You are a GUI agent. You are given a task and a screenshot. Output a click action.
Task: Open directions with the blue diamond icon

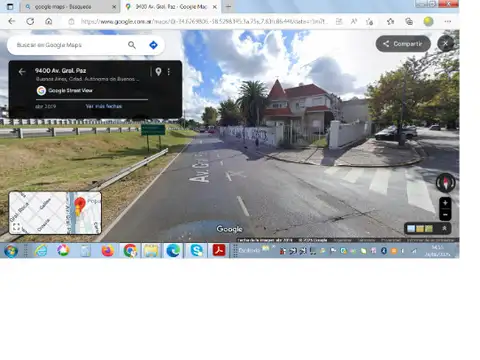click(x=153, y=45)
